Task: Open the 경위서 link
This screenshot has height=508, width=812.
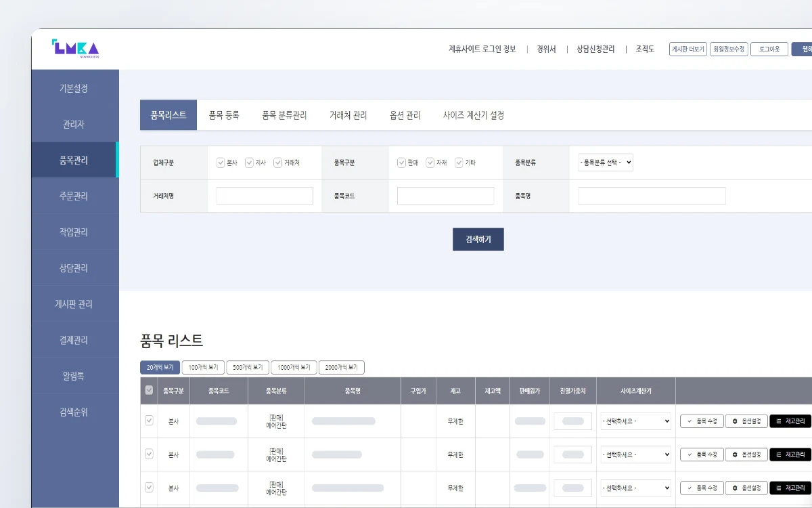Action: (546, 49)
